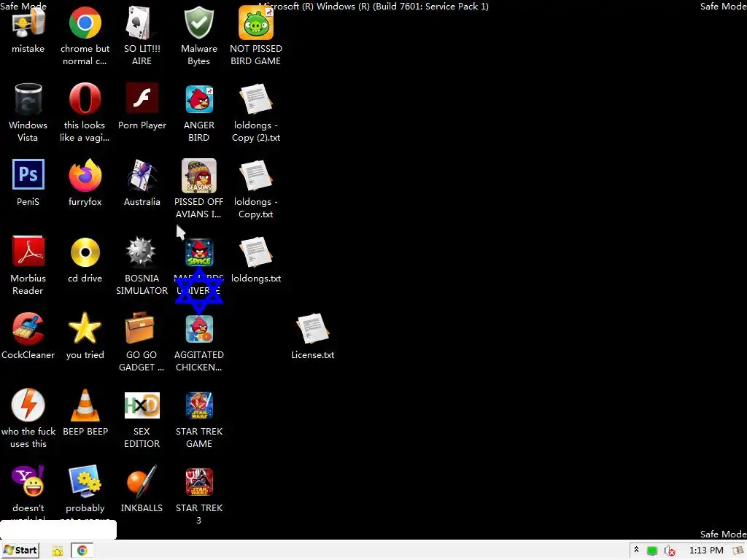The height and width of the screenshot is (560, 747).
Task: Click the Flash Player desktop icon
Action: click(x=142, y=98)
